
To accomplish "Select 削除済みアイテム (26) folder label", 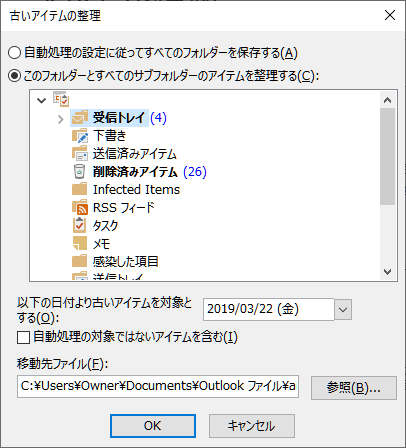I will pos(150,172).
